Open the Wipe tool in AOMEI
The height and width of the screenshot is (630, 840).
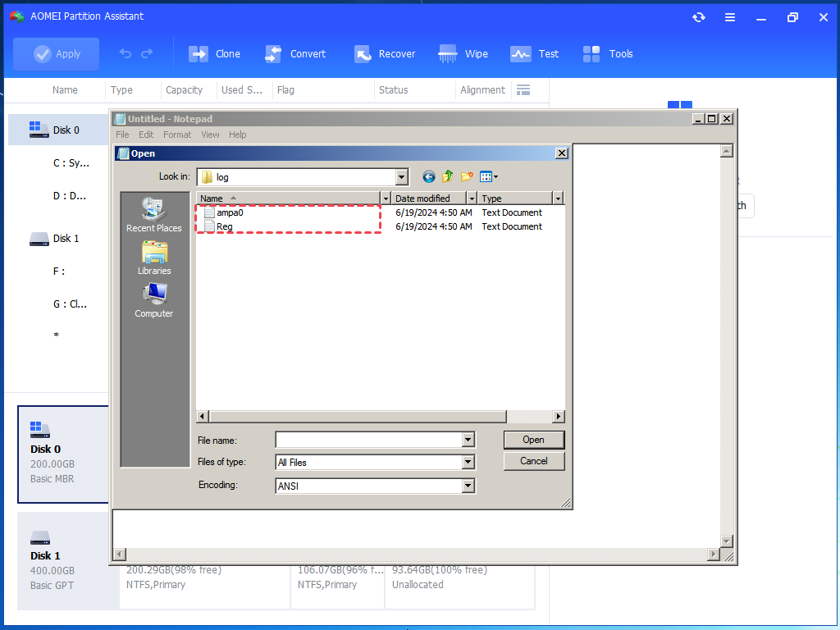[x=463, y=54]
